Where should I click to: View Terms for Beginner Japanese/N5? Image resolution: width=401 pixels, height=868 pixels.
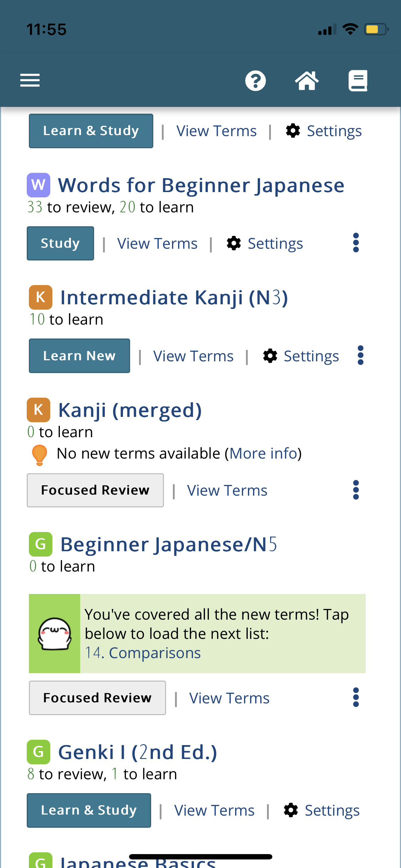coord(230,698)
